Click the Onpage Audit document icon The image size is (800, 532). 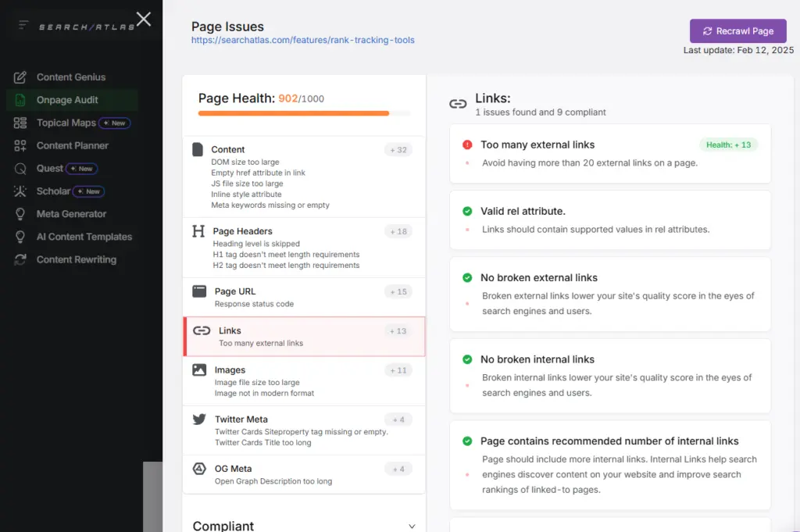coord(20,100)
